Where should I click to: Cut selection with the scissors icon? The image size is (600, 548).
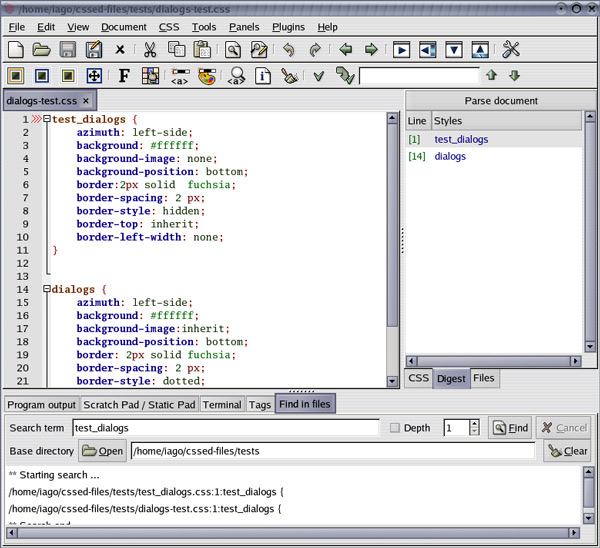(150, 50)
